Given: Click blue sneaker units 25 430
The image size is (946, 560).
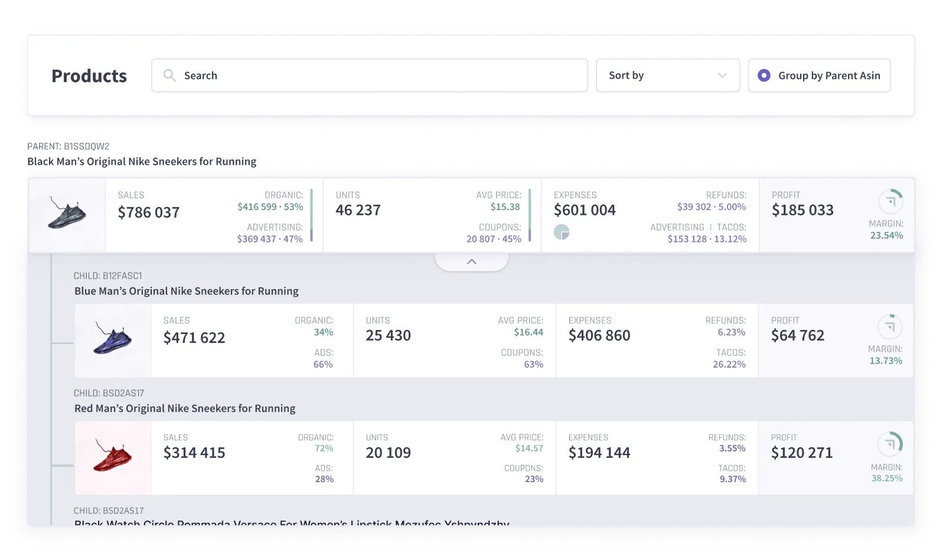Looking at the screenshot, I should point(389,335).
